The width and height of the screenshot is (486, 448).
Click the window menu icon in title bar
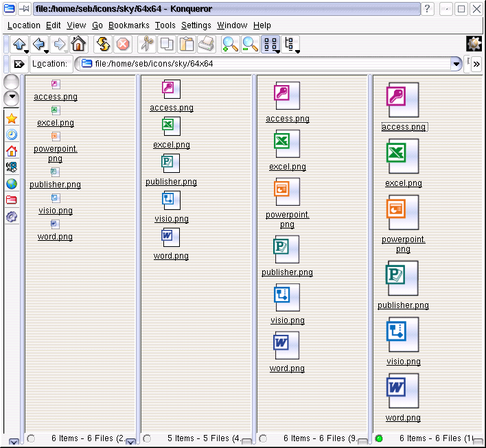(x=9, y=9)
